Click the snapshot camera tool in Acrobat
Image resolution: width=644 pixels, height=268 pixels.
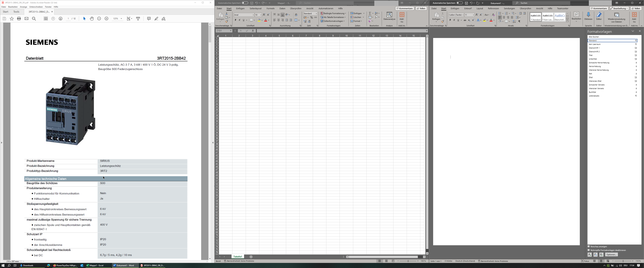(46, 19)
